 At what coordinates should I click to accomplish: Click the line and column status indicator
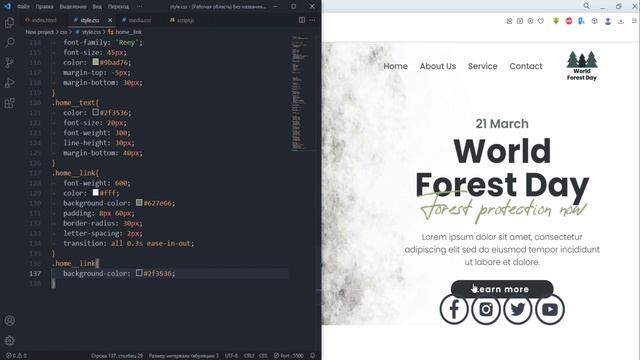pyautogui.click(x=117, y=356)
